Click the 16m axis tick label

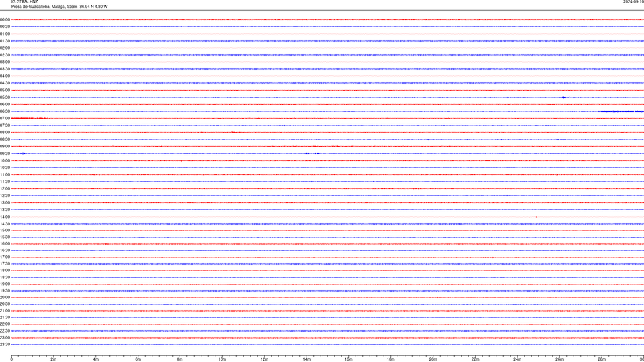point(349,359)
